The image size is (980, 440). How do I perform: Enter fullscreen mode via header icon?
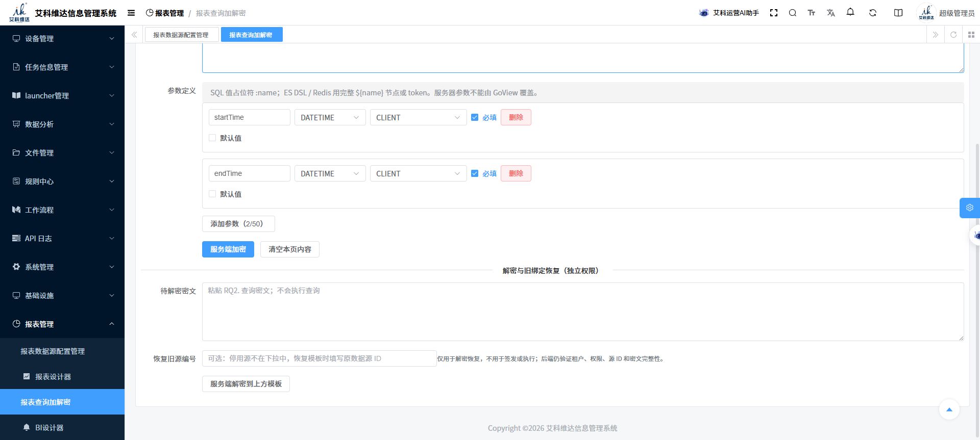pos(774,13)
